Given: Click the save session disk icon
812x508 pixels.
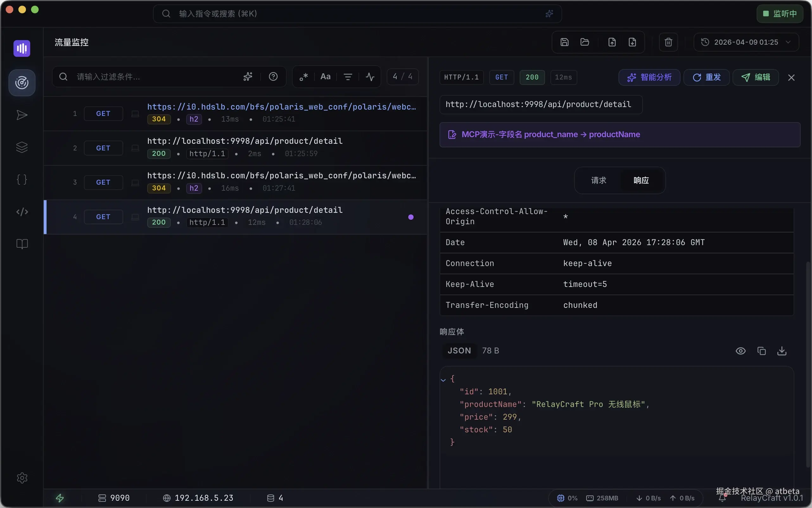Looking at the screenshot, I should coord(564,42).
